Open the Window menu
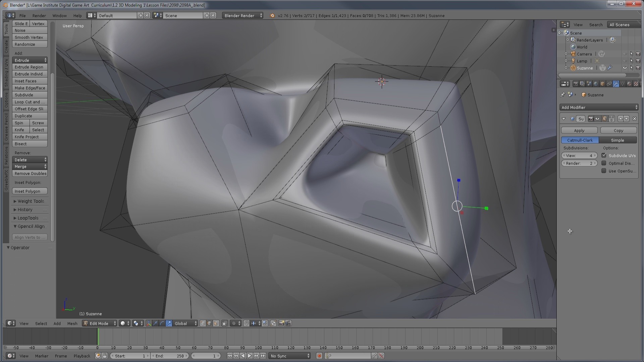Image resolution: width=644 pixels, height=362 pixels. click(x=59, y=15)
